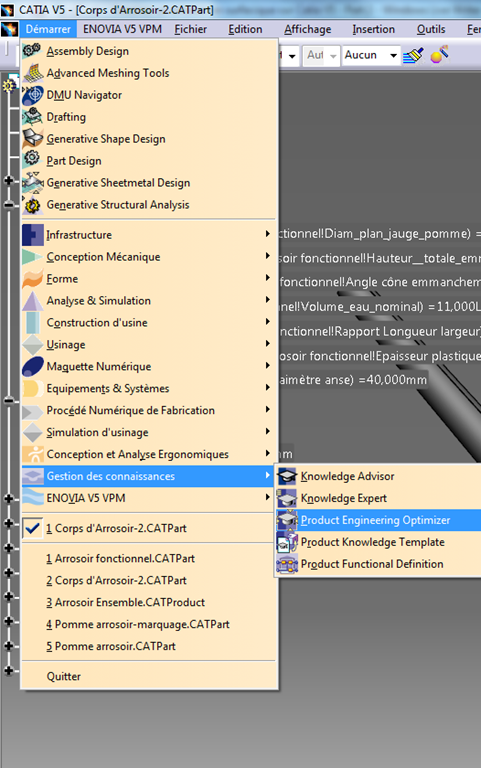This screenshot has height=768, width=481.
Task: Click the Part Design gear icon
Action: pos(32,160)
